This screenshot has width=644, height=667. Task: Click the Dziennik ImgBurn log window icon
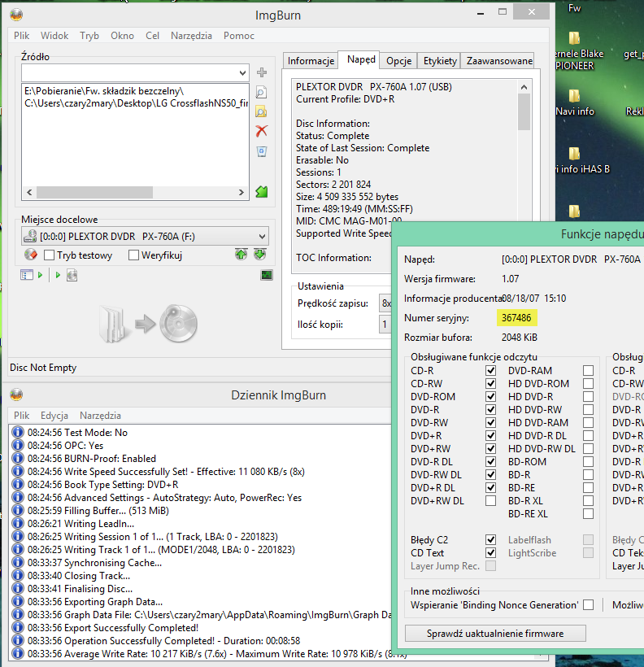[x=16, y=395]
